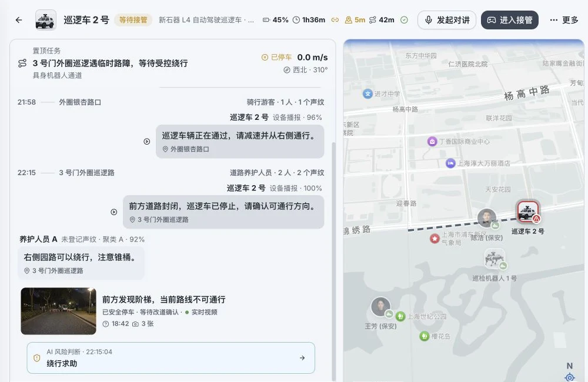Viewport: 588px width, 382px height.
Task: Open the night road camera thumbnail
Action: (x=58, y=311)
